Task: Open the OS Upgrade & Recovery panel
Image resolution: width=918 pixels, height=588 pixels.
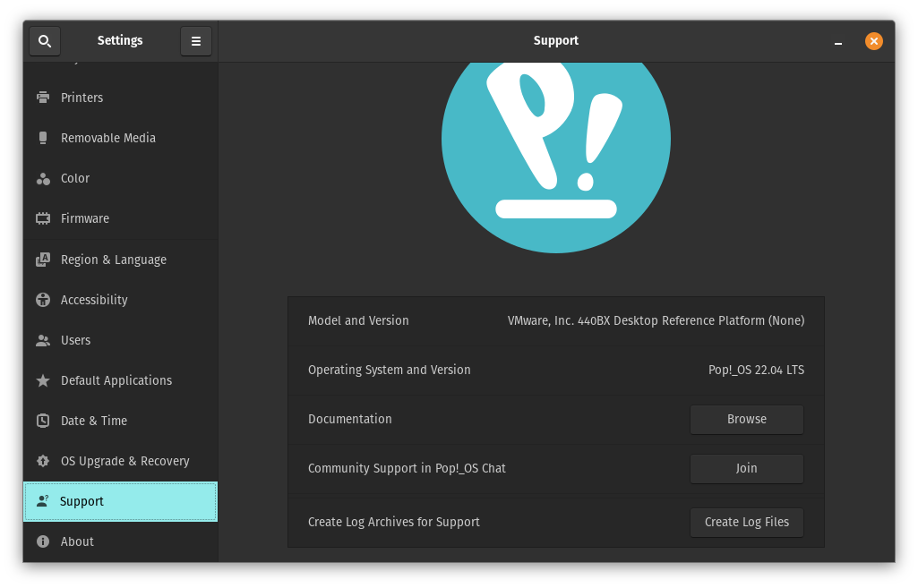Action: point(124,461)
